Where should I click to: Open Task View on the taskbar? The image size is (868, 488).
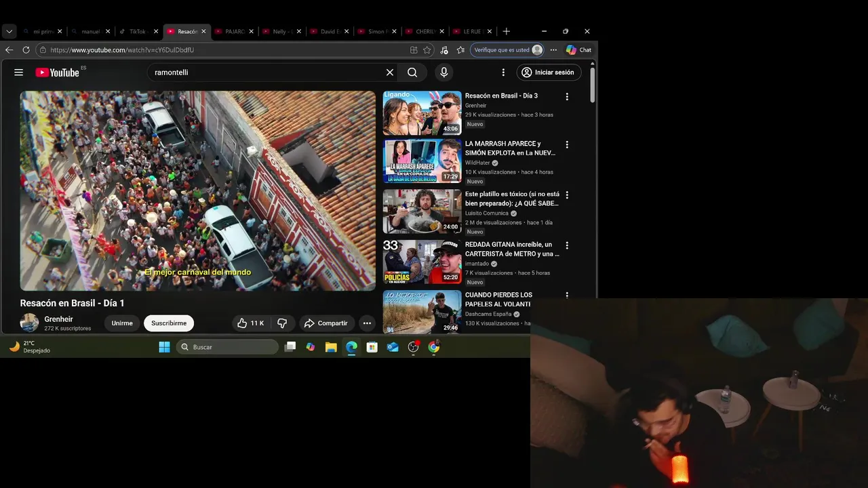tap(290, 347)
